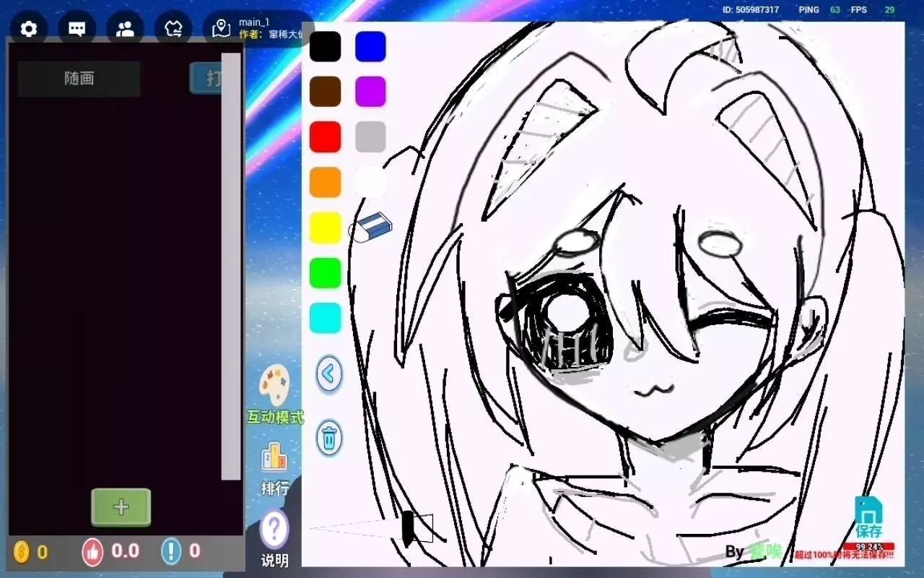This screenshot has width=924, height=578.
Task: Open the outfit change icon
Action: (x=173, y=29)
